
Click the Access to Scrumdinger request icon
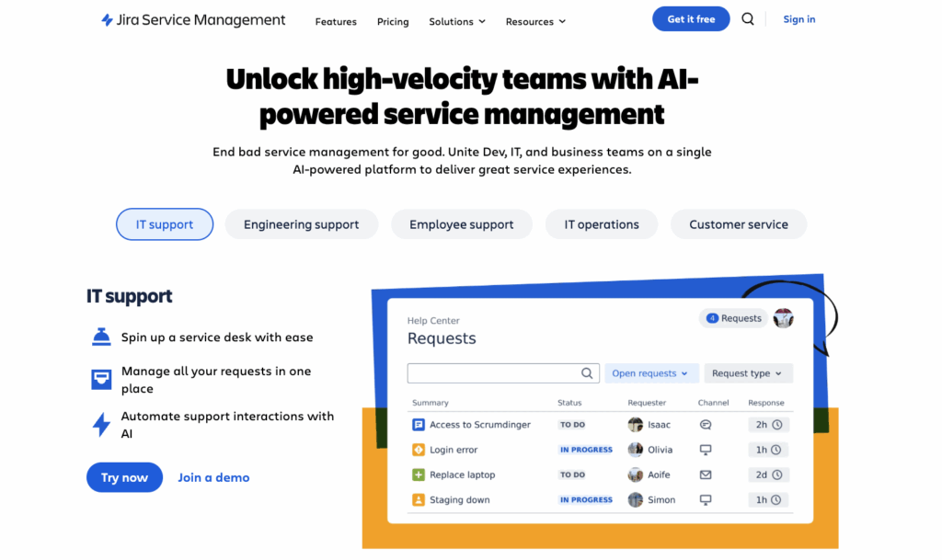(x=419, y=425)
